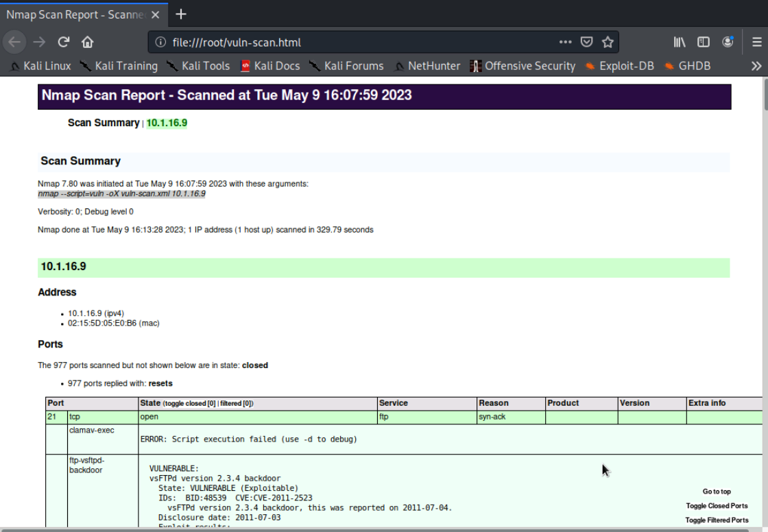
Task: Open the Kali Linux bookmark
Action: click(x=40, y=66)
